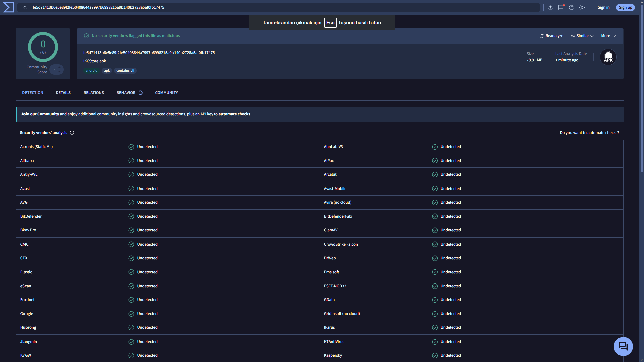Click the ESET-NOD32 undetected check icon
644x362 pixels.
(435, 286)
